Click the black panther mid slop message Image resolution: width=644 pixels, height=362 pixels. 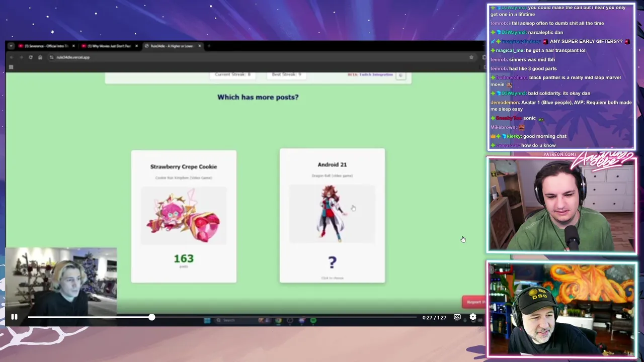coord(556,80)
